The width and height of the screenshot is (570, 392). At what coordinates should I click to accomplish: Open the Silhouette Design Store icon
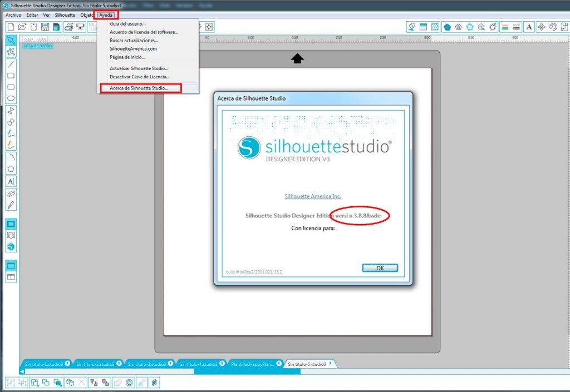point(11,247)
